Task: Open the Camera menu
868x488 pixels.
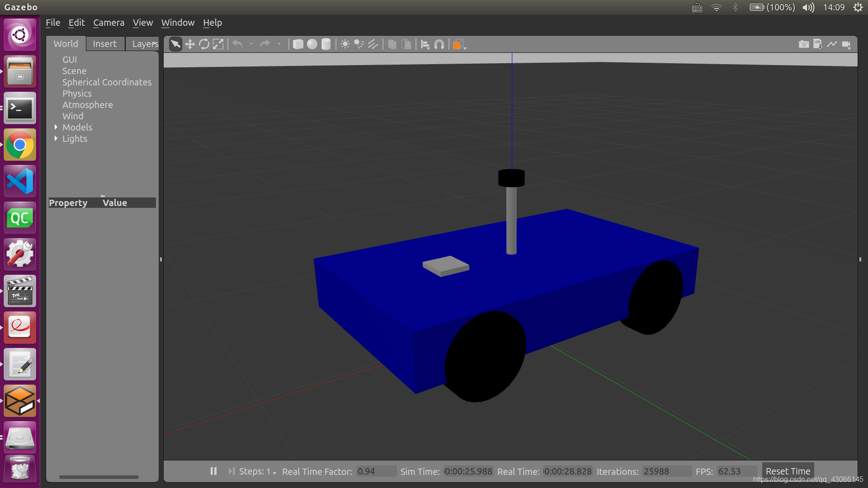Action: [x=108, y=23]
